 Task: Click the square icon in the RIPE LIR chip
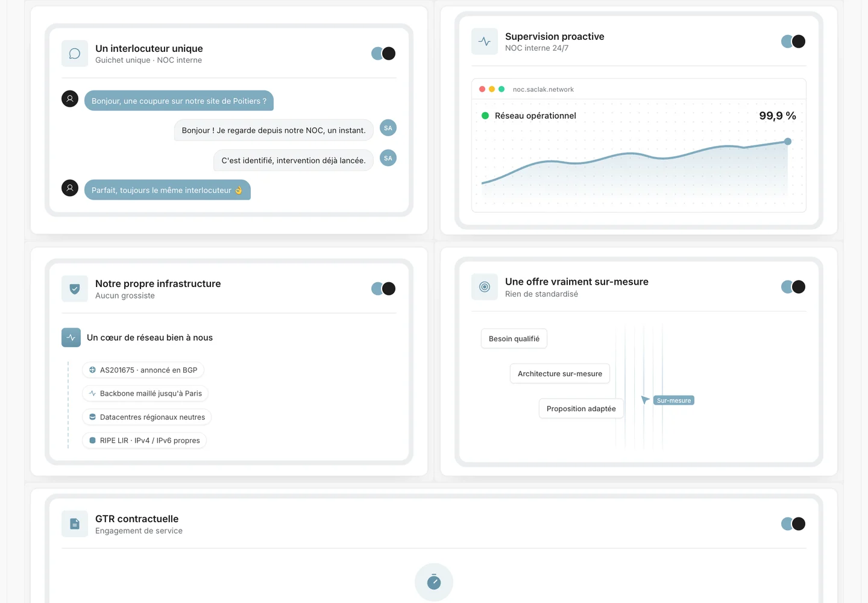92,440
